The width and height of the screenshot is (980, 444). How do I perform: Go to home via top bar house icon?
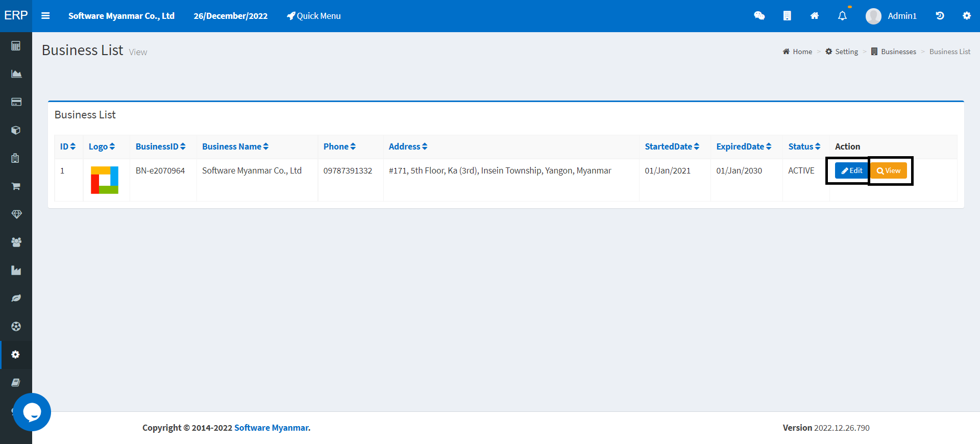pyautogui.click(x=815, y=16)
